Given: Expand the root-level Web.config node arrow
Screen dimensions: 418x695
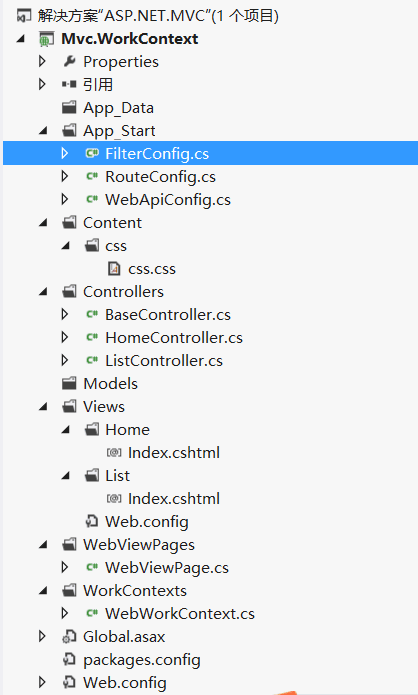Looking at the screenshot, I should tap(42, 683).
